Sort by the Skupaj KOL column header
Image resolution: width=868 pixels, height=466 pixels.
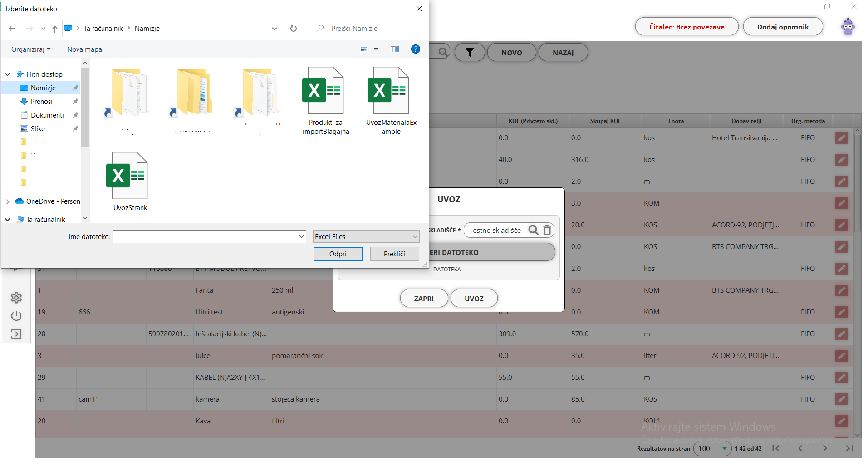[x=605, y=121]
